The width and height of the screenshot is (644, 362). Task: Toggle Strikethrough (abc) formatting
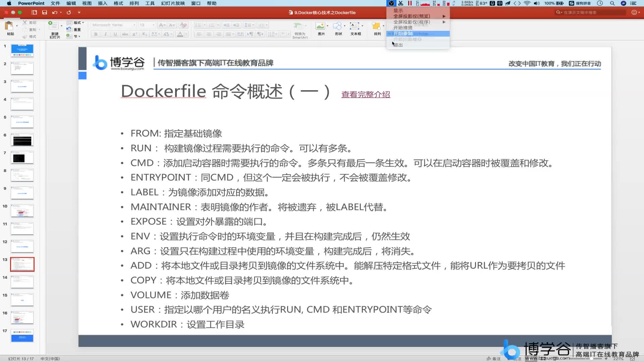coord(125,34)
